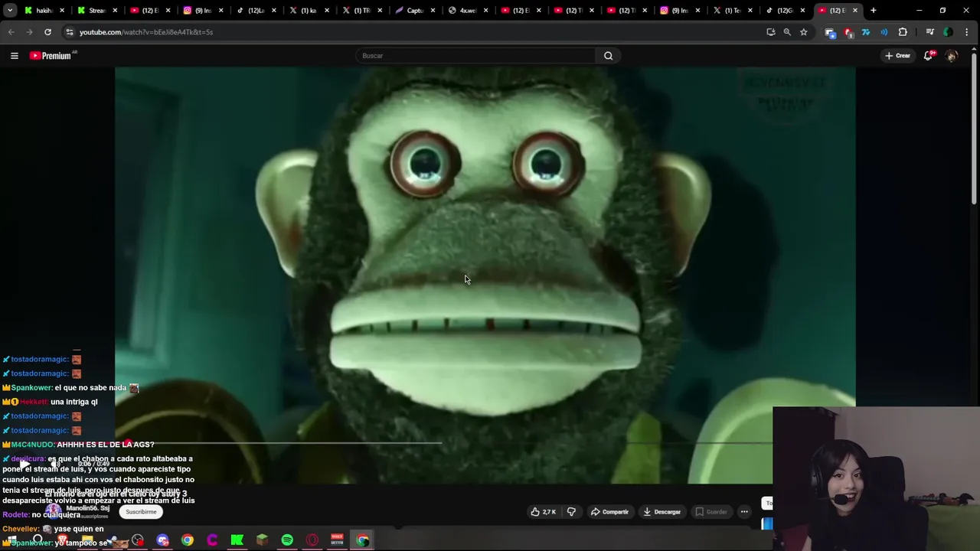
Task: Open the YouTube guide hamburger menu
Action: click(x=14, y=55)
